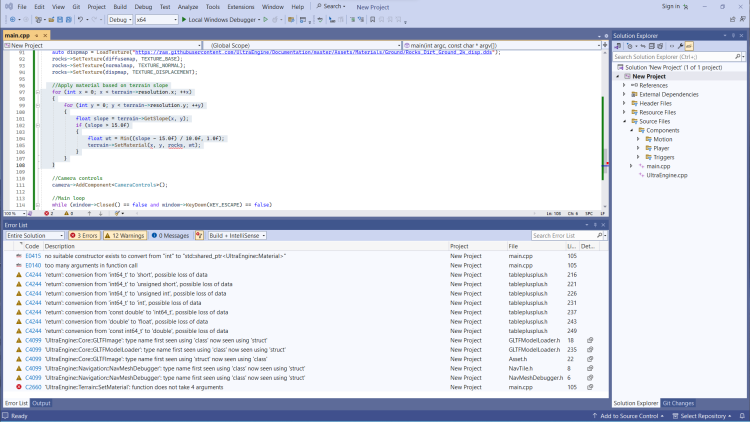Click the C2660 error code link
This screenshot has width=750, height=422.
pyautogui.click(x=33, y=387)
